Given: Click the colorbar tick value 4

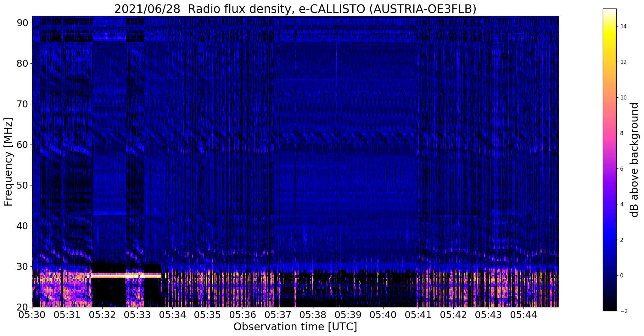Looking at the screenshot, I should click(621, 204).
